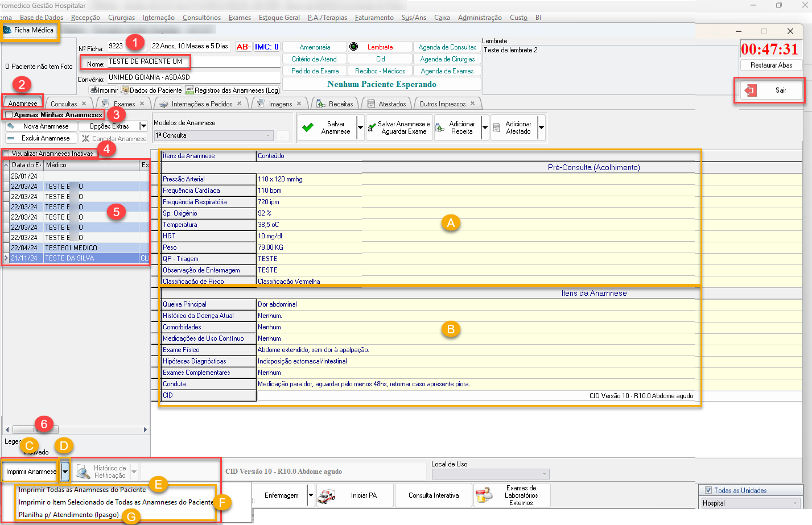This screenshot has width=812, height=525.
Task: Open the Opções Extras dropdown arrow
Action: tap(143, 126)
